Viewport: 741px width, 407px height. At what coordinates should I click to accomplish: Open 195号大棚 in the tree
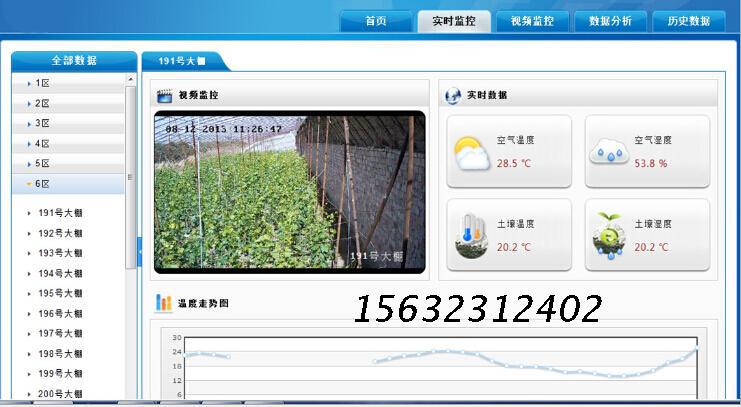click(x=60, y=294)
